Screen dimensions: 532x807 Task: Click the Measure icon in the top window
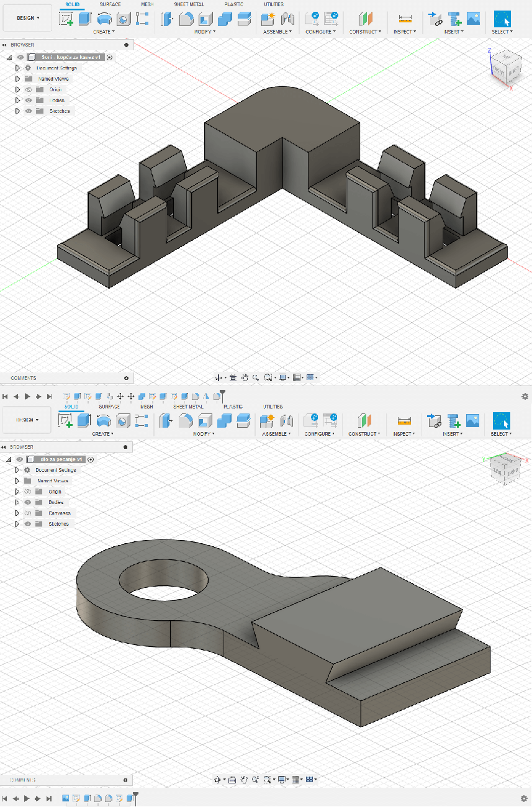point(405,19)
